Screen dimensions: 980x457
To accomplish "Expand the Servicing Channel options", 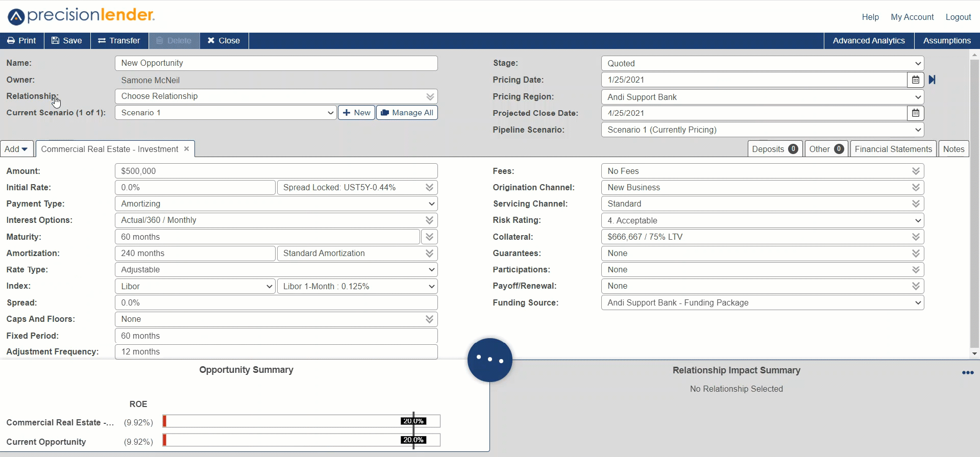I will [916, 204].
